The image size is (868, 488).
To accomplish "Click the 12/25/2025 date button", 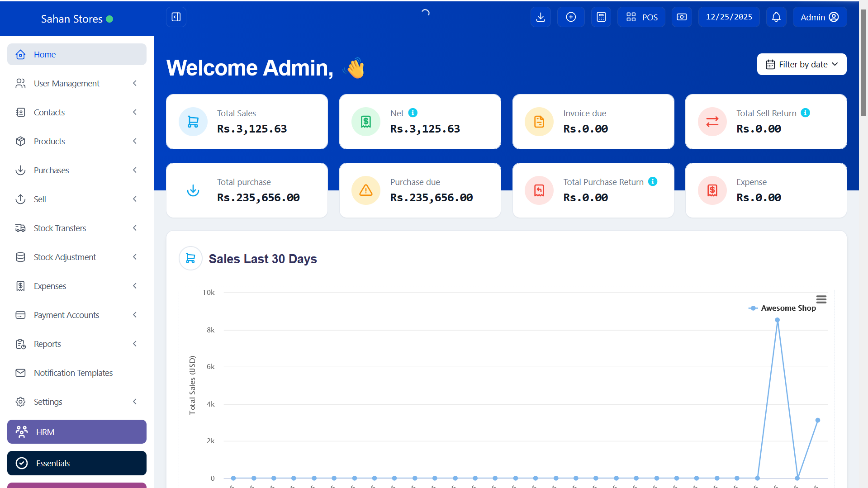I will pyautogui.click(x=729, y=17).
